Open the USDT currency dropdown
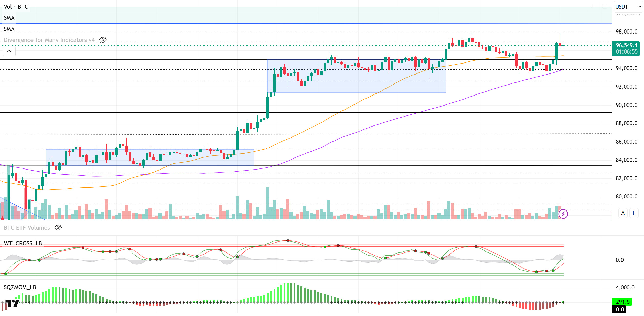Image resolution: width=644 pixels, height=316 pixels. (x=628, y=7)
